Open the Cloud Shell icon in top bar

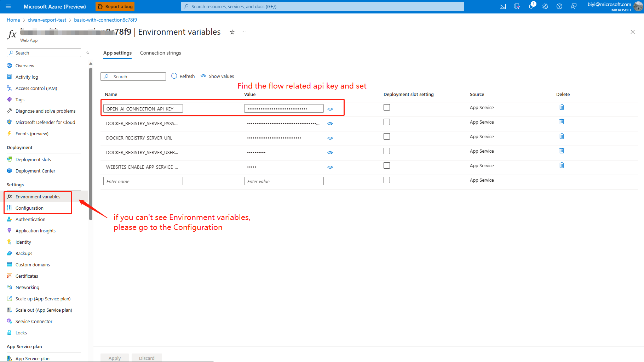tap(502, 6)
